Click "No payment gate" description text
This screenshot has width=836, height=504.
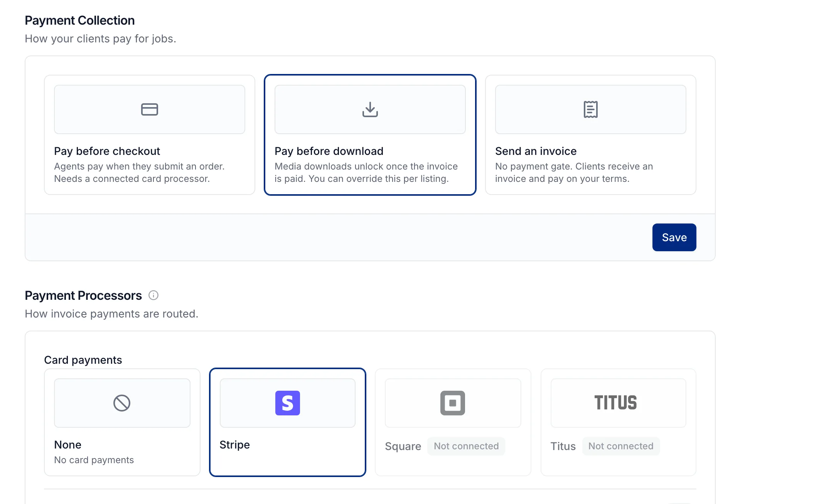[574, 173]
